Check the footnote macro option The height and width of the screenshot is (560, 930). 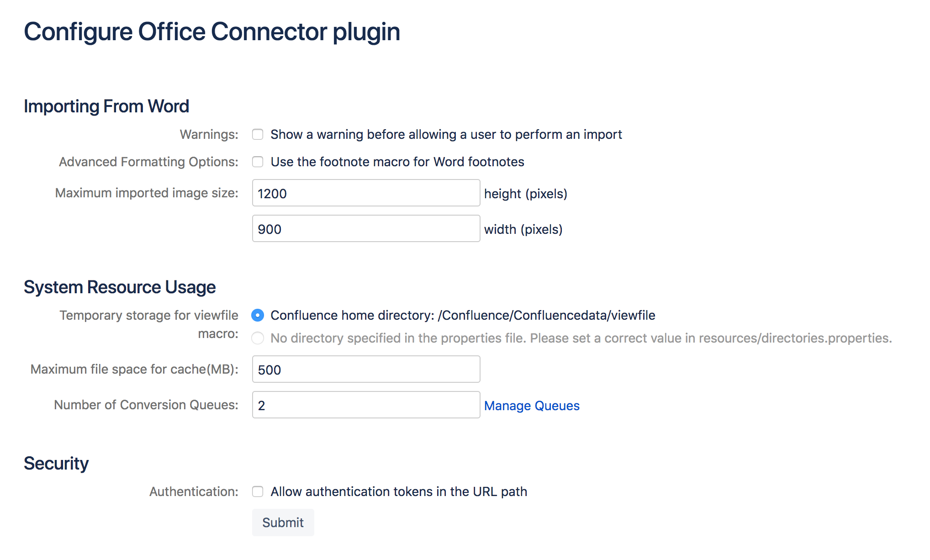pyautogui.click(x=258, y=162)
